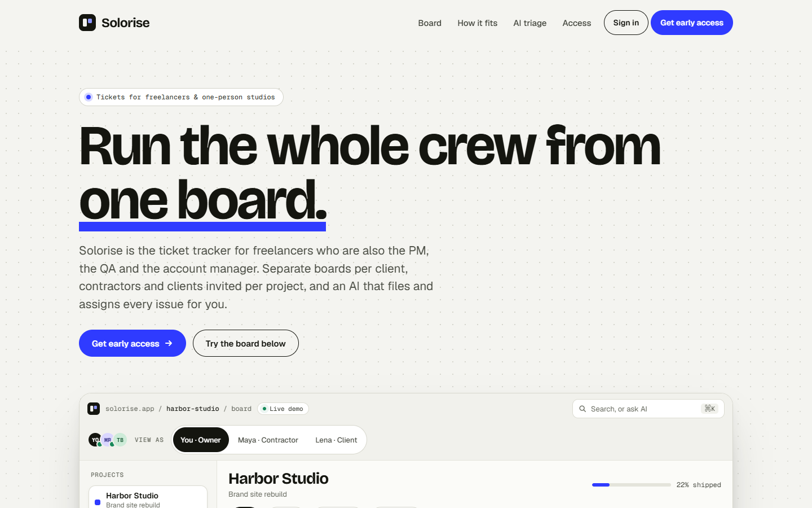Click the YO avatar
812x508 pixels.
[95, 440]
